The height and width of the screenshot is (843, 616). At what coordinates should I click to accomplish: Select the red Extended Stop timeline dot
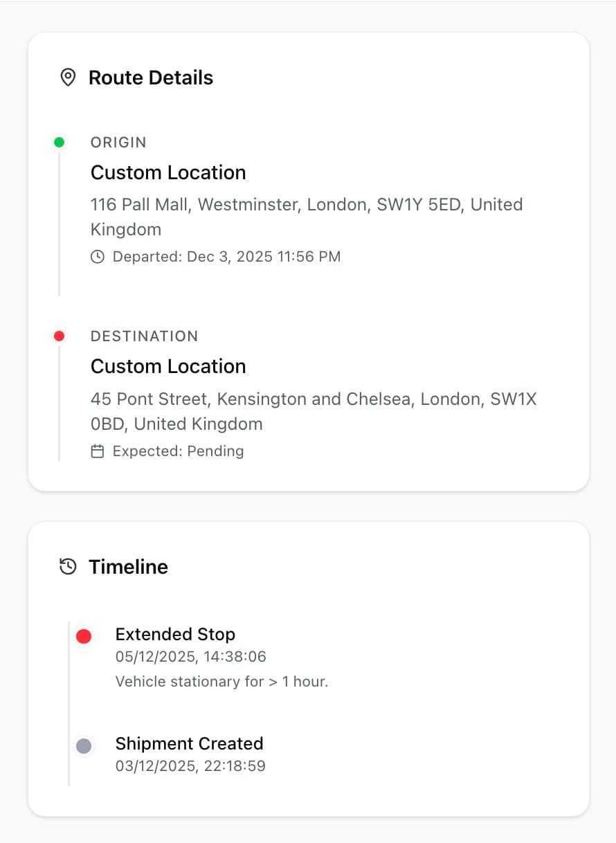point(84,637)
